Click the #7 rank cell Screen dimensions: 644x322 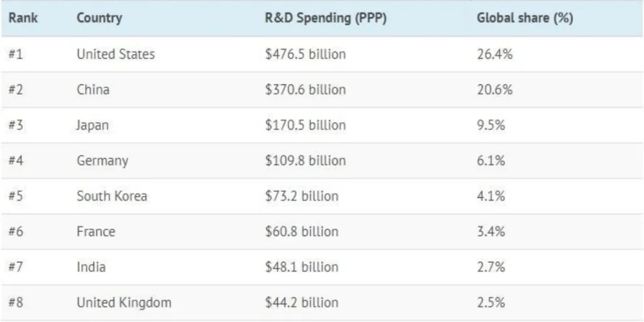[16, 267]
